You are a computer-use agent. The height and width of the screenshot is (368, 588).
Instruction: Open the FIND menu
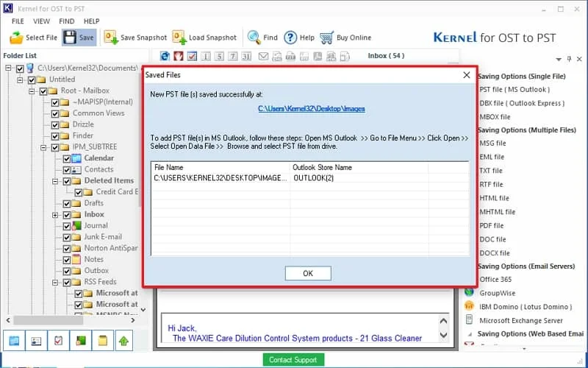[67, 21]
